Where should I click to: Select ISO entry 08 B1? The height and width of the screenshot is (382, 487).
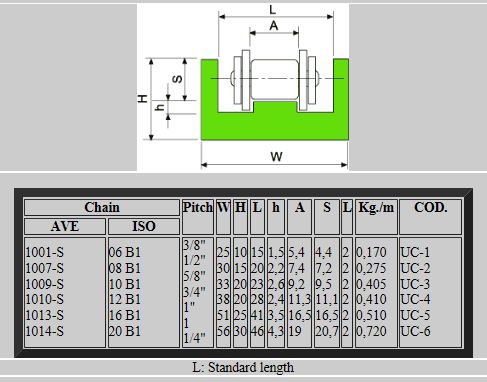(125, 268)
